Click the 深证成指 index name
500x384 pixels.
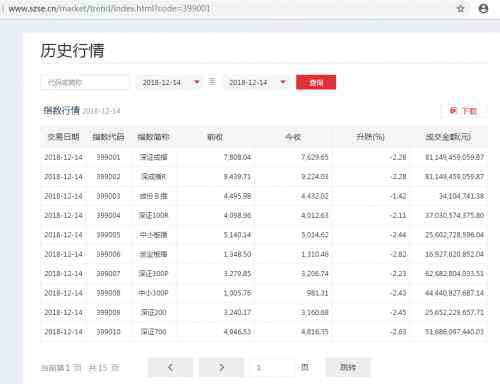coord(153,157)
